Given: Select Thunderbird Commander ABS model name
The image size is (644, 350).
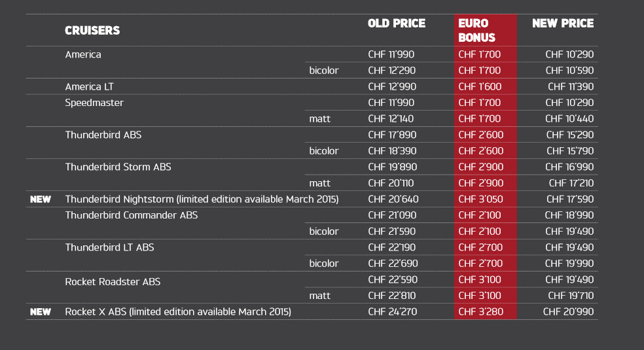Looking at the screenshot, I should (x=132, y=215).
